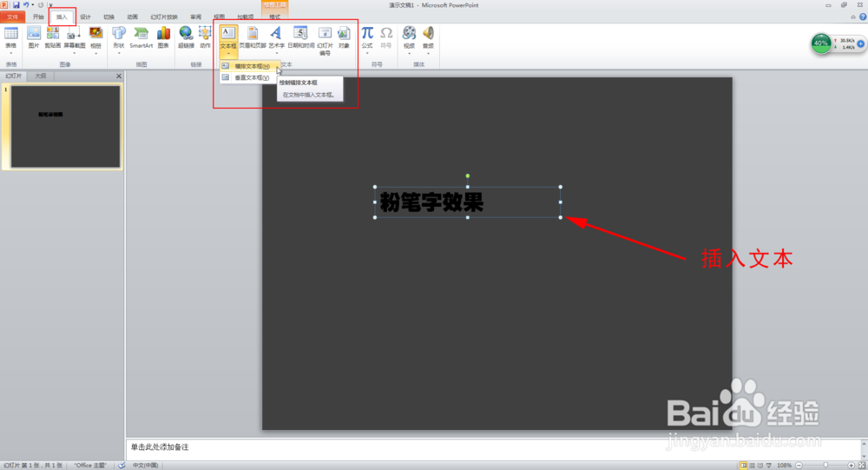This screenshot has width=868, height=470.
Task: Choose 垂直文本框(V) from the menu
Action: (250, 77)
